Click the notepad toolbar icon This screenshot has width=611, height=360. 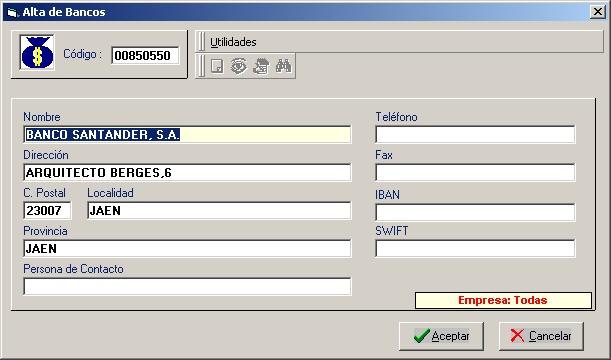pos(261,66)
